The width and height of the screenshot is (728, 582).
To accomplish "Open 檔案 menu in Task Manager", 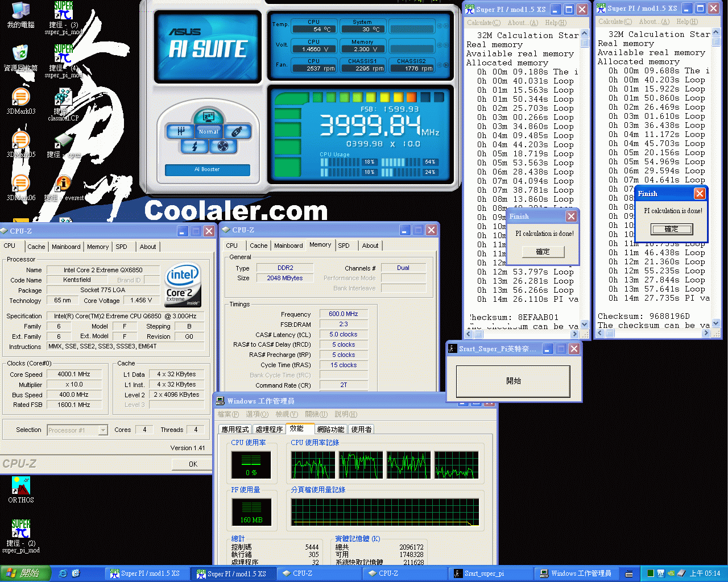I will click(x=228, y=414).
